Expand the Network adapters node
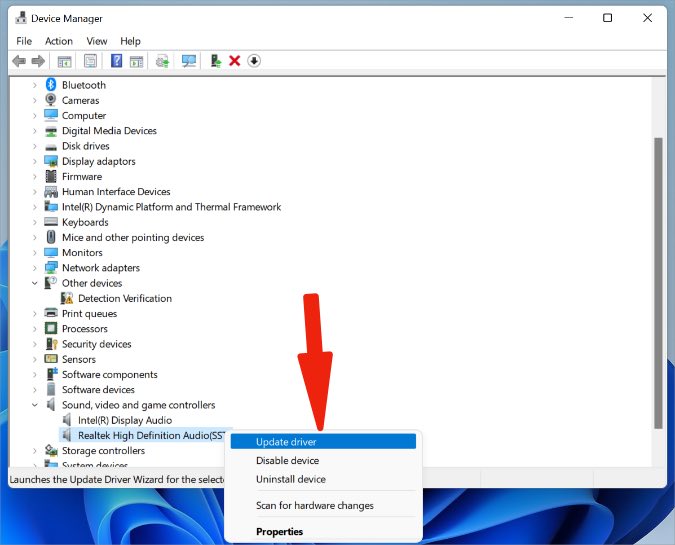Image resolution: width=675 pixels, height=545 pixels. tap(35, 268)
